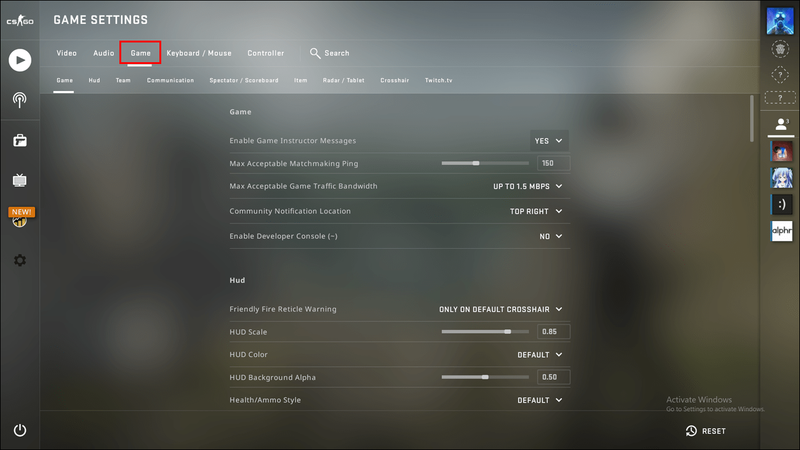This screenshot has width=800, height=450.
Task: Click the settings list vertical scrollbar
Action: click(x=752, y=118)
